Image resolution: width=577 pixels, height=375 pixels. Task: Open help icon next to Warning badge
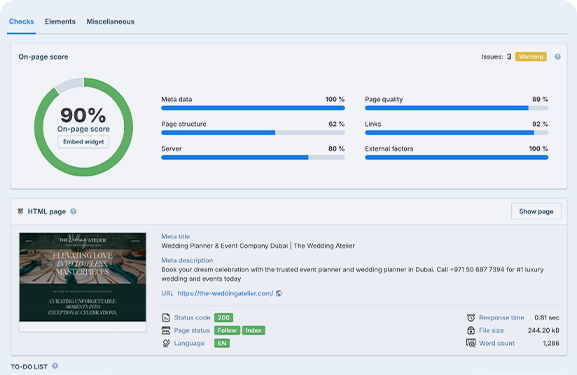point(557,57)
